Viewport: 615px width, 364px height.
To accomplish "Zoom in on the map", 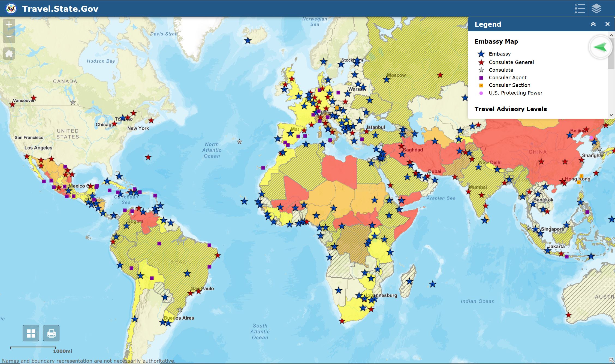I will click(x=9, y=25).
